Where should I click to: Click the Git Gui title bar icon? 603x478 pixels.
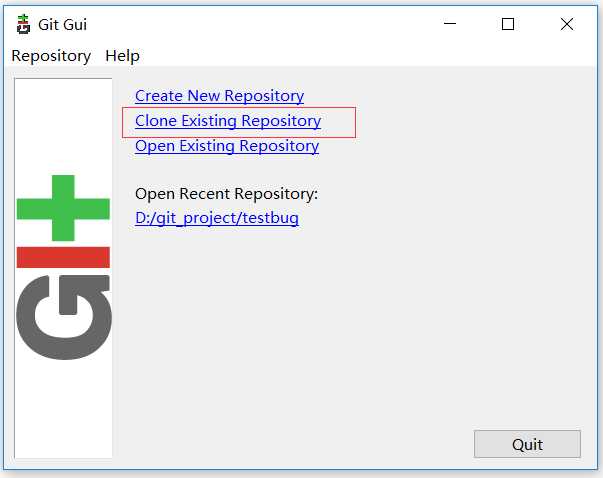tap(23, 24)
